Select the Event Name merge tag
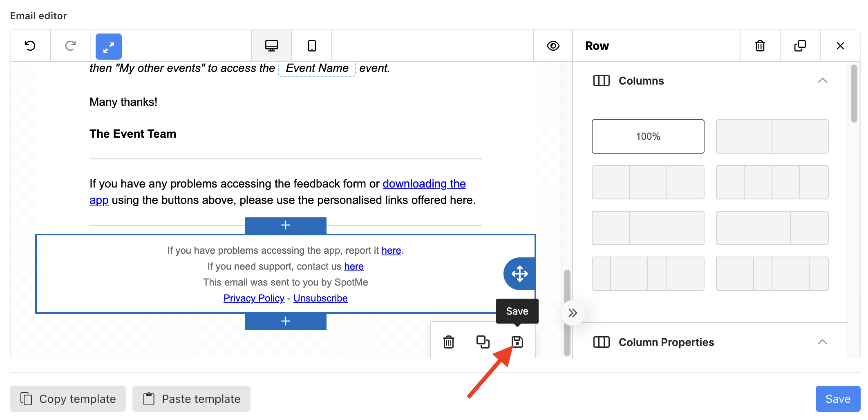868x420 pixels. pos(317,68)
